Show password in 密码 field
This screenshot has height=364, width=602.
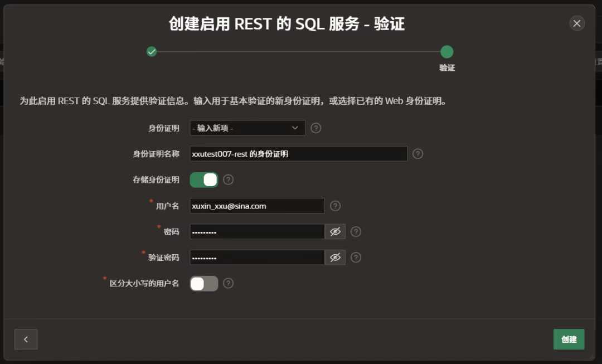(335, 231)
